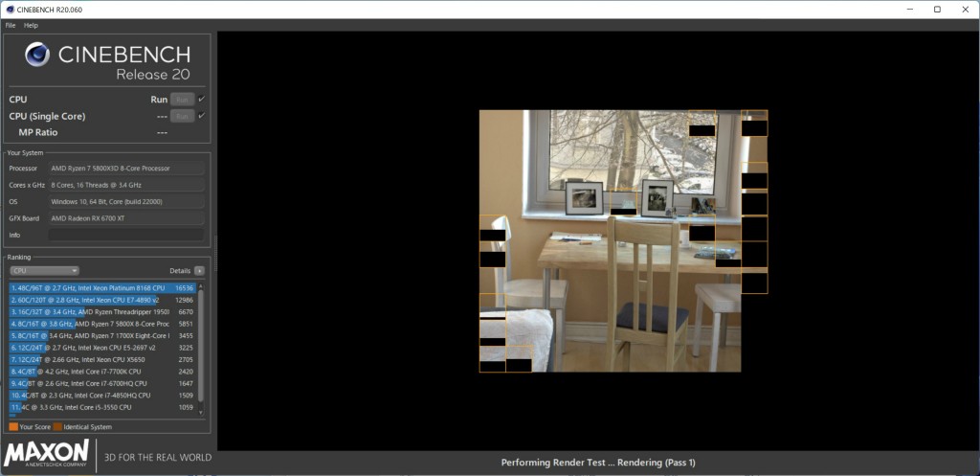Click the Processor name field
Image resolution: width=980 pixels, height=476 pixels.
pyautogui.click(x=126, y=169)
